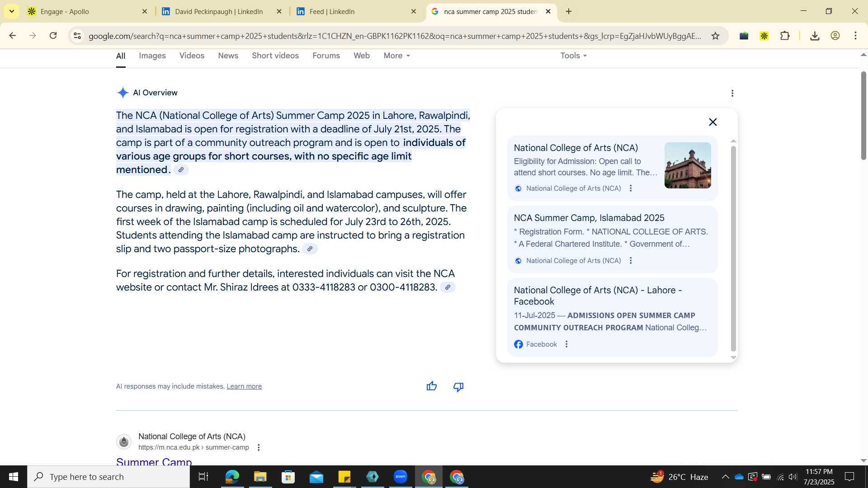Click sources panel scrollbar thumb
This screenshot has width=868, height=488.
(x=733, y=249)
